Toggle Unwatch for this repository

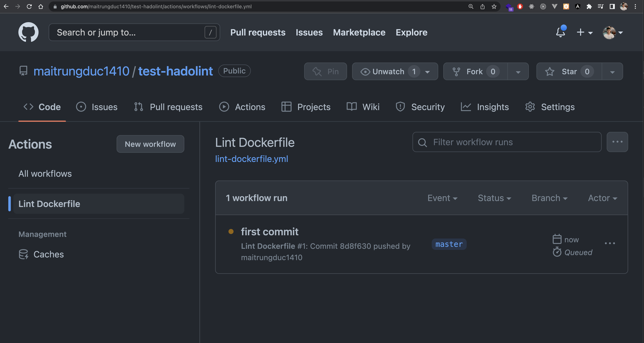pos(388,71)
